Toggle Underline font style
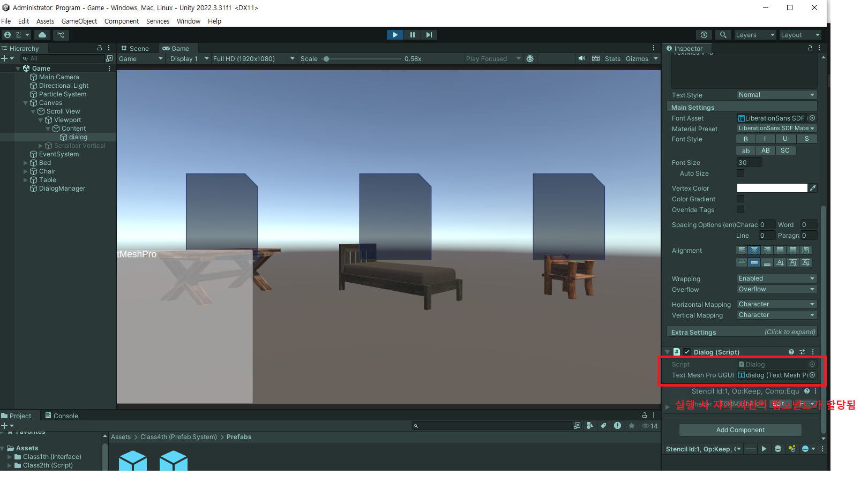 (x=785, y=139)
